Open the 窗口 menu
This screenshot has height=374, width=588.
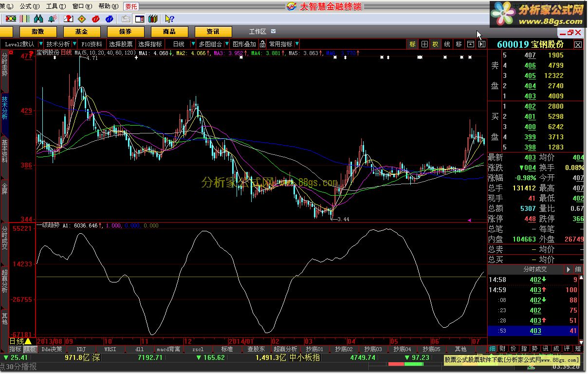[x=81, y=6]
